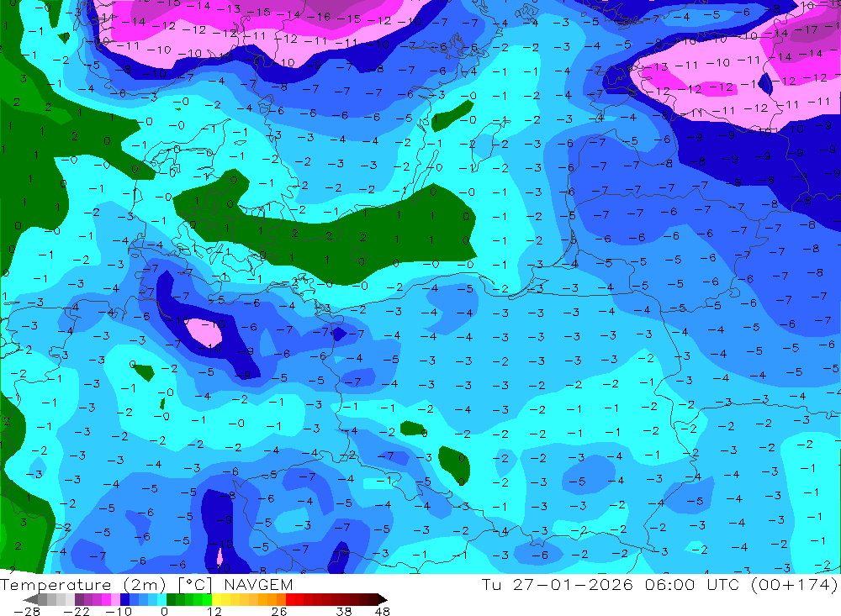Click the '-16' temperature value on the map

pos(319,17)
